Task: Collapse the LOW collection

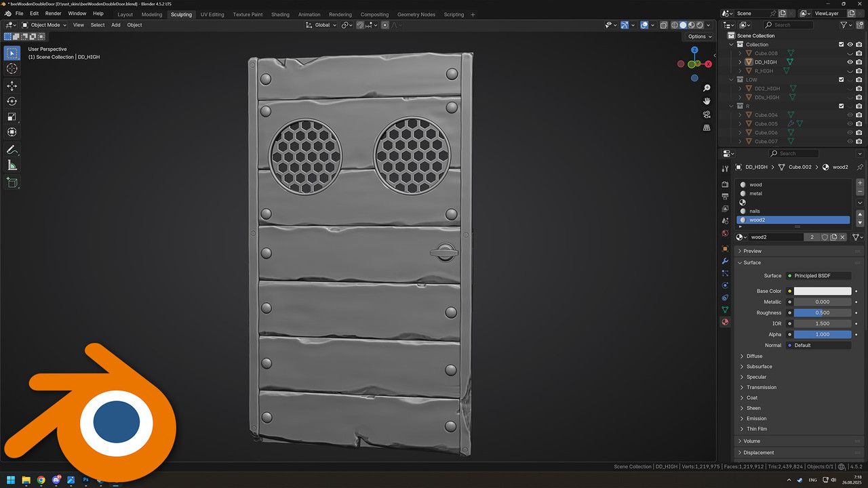Action: coord(732,80)
